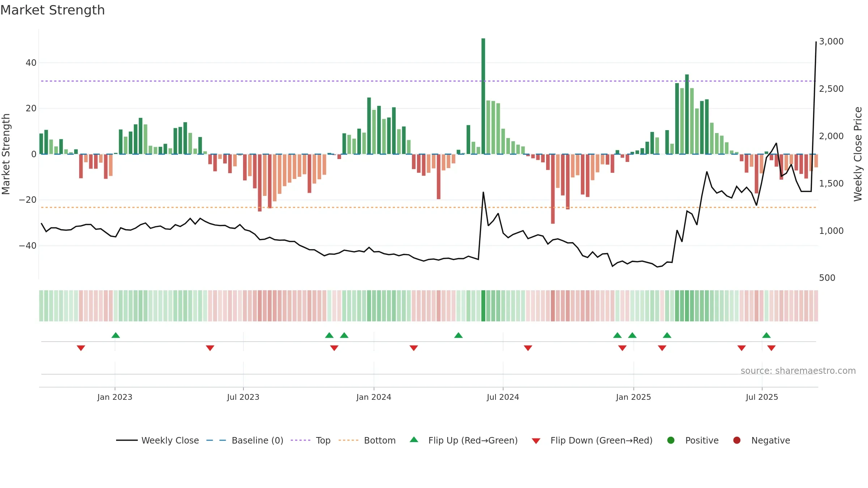
Task: Toggle the Positive legend entry
Action: tap(693, 440)
